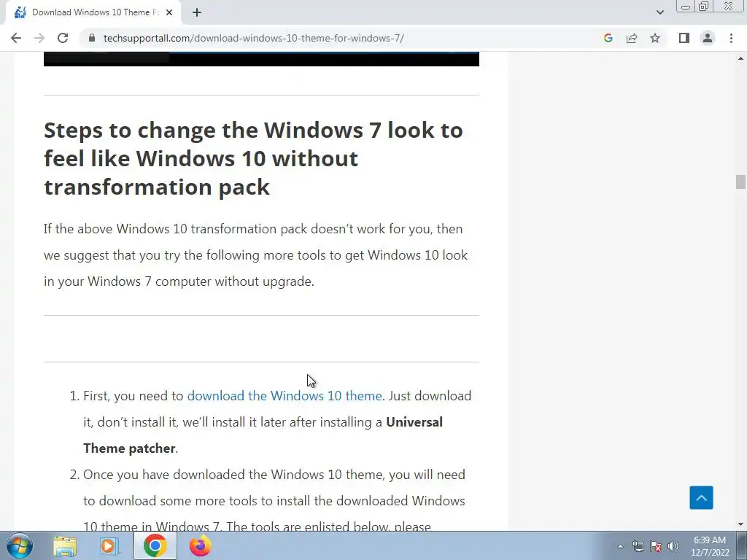Open the Windows Start menu
747x560 pixels.
click(20, 545)
